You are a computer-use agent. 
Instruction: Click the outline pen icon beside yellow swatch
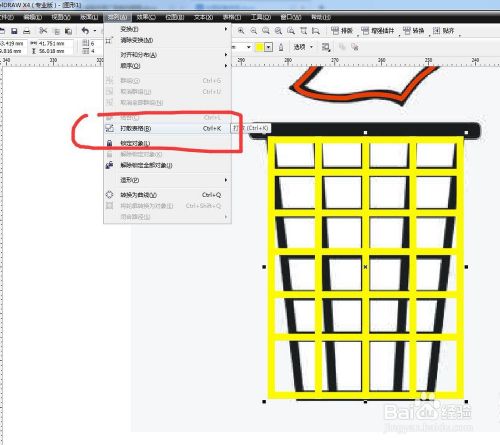tap(281, 47)
